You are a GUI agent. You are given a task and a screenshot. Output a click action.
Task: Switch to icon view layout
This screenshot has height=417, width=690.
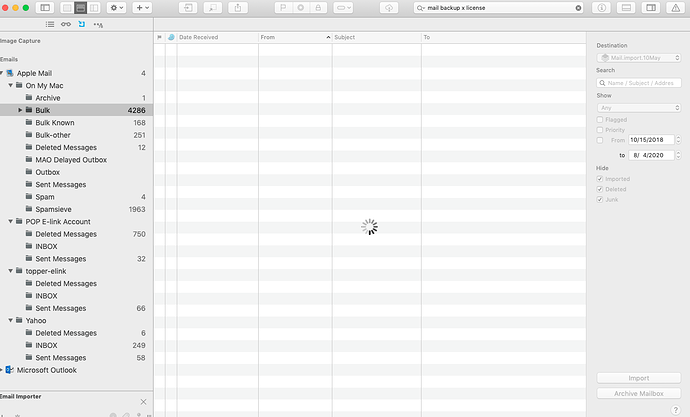(x=67, y=7)
